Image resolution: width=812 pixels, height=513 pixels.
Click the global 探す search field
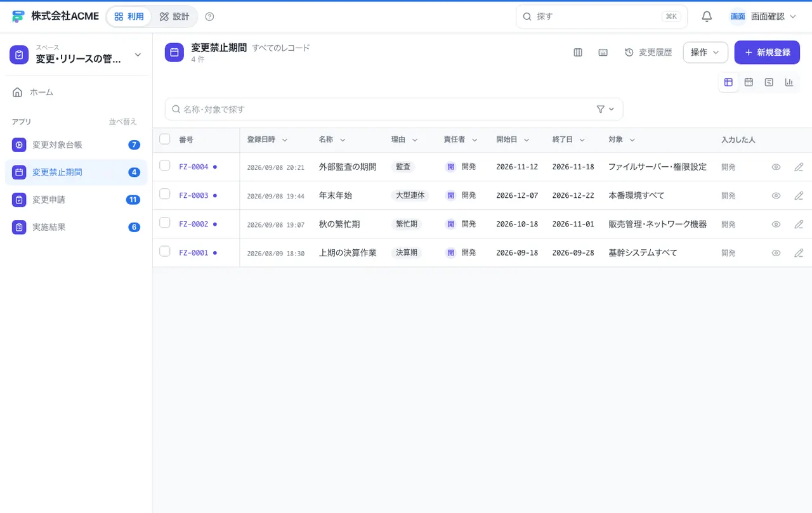[x=601, y=16]
